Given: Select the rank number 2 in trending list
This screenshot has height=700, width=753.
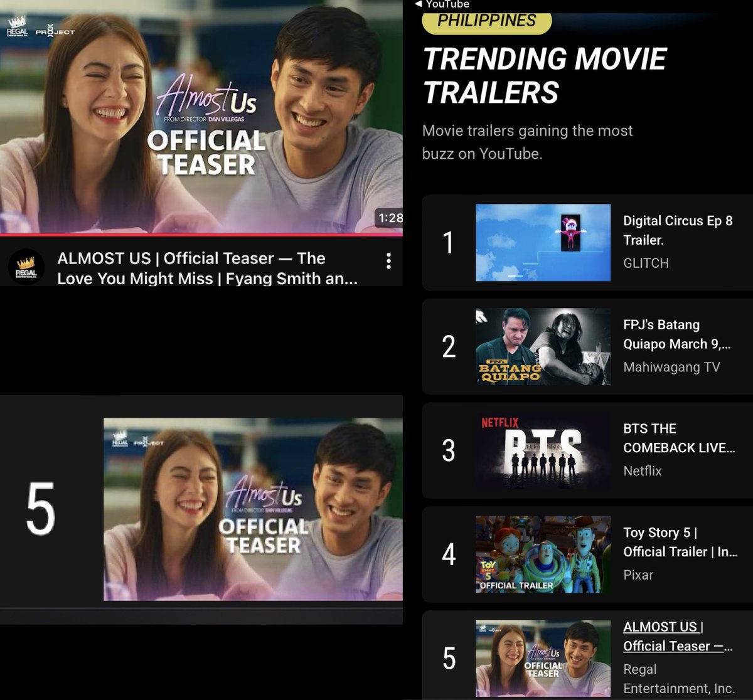Looking at the screenshot, I should point(449,347).
